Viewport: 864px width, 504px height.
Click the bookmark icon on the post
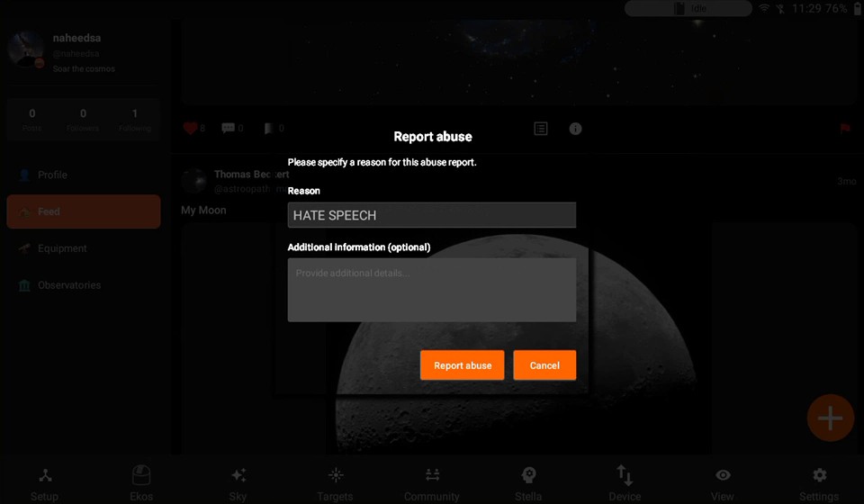click(269, 129)
